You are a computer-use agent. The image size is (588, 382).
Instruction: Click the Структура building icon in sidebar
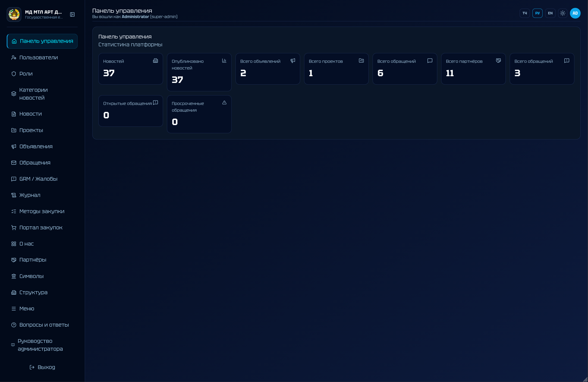point(14,293)
